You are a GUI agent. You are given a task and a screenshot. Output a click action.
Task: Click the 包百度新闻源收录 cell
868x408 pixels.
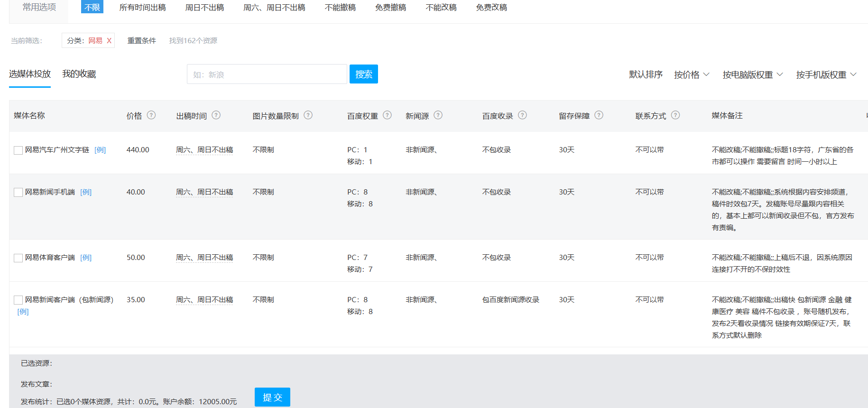511,300
